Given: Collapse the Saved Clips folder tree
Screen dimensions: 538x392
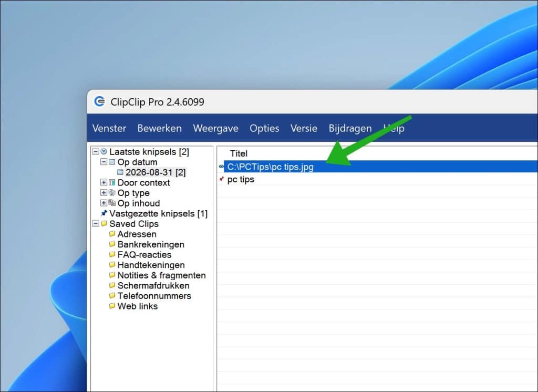Looking at the screenshot, I should coord(96,223).
